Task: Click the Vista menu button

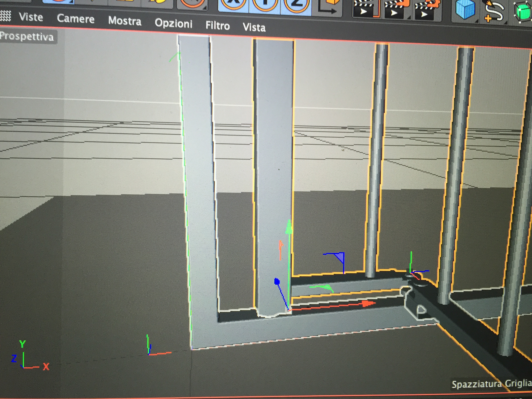Action: pyautogui.click(x=254, y=27)
